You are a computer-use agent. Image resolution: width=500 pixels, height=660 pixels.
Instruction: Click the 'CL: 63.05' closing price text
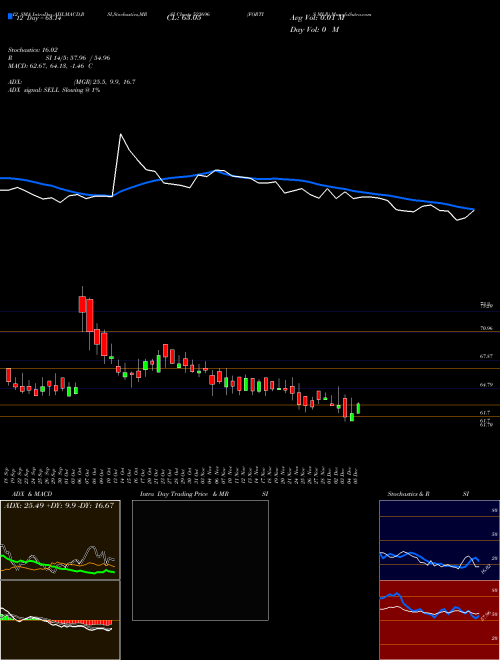point(183,18)
